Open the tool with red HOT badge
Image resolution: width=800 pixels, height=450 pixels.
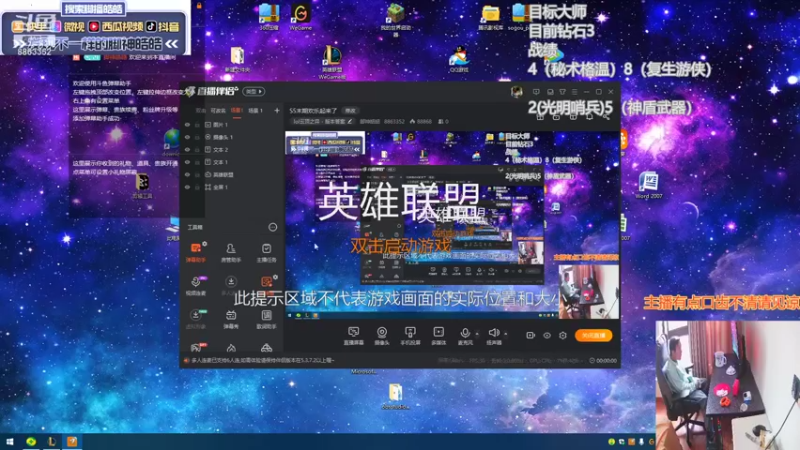[x=195, y=348]
